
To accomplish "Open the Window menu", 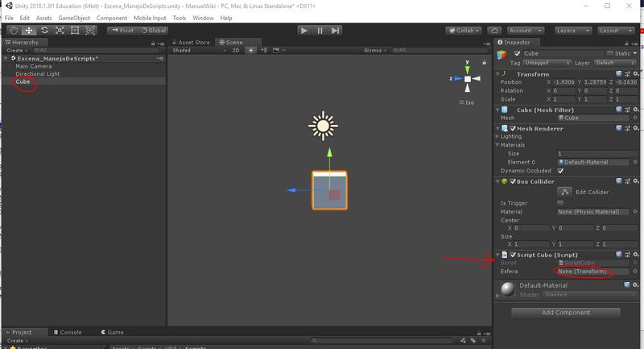I will click(x=203, y=18).
